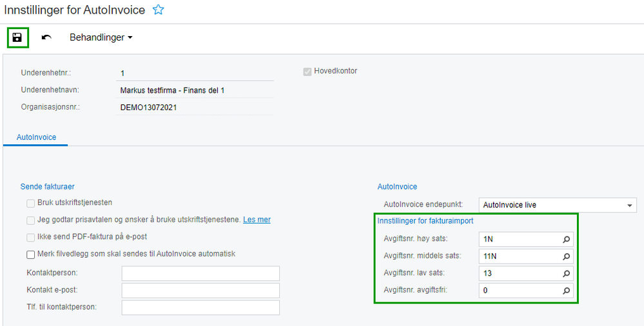This screenshot has height=326, width=644.
Task: Toggle the Hovedkontor checkbox
Action: pyautogui.click(x=307, y=72)
